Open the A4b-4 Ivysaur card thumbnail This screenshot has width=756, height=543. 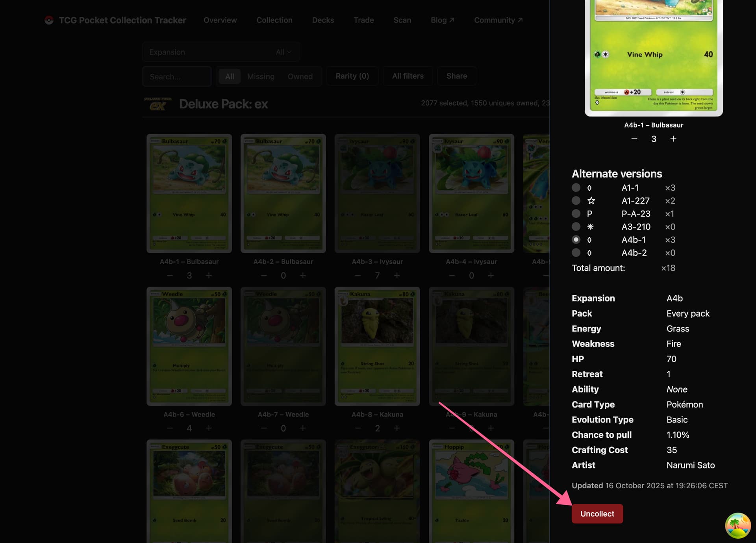471,193
